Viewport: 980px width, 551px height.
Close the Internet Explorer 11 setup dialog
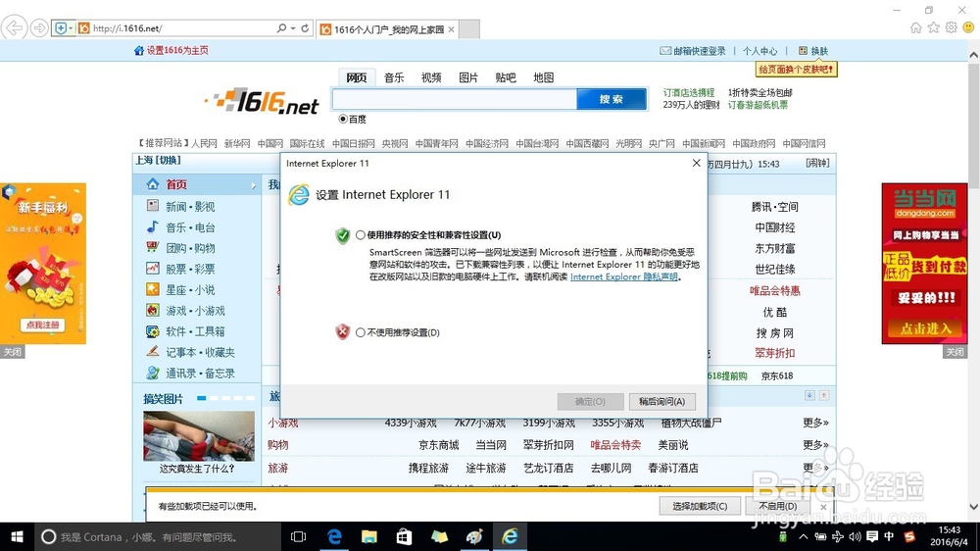[x=696, y=163]
